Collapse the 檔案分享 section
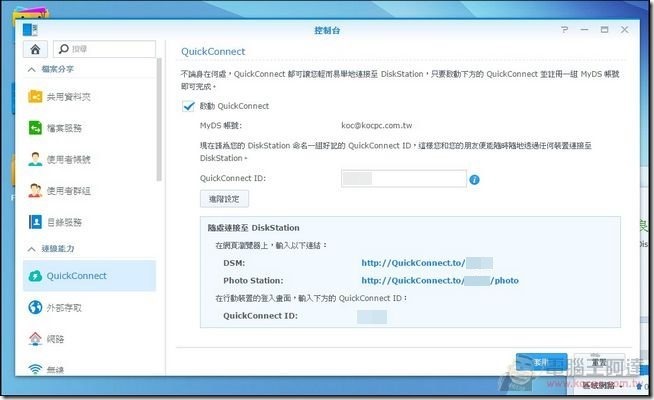This screenshot has width=654, height=400. [x=32, y=69]
